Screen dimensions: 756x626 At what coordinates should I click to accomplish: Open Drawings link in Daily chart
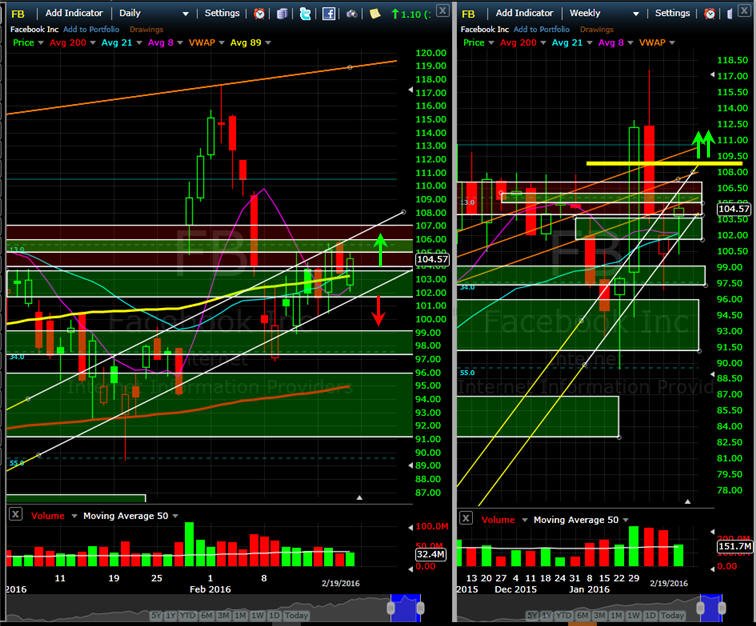click(146, 29)
